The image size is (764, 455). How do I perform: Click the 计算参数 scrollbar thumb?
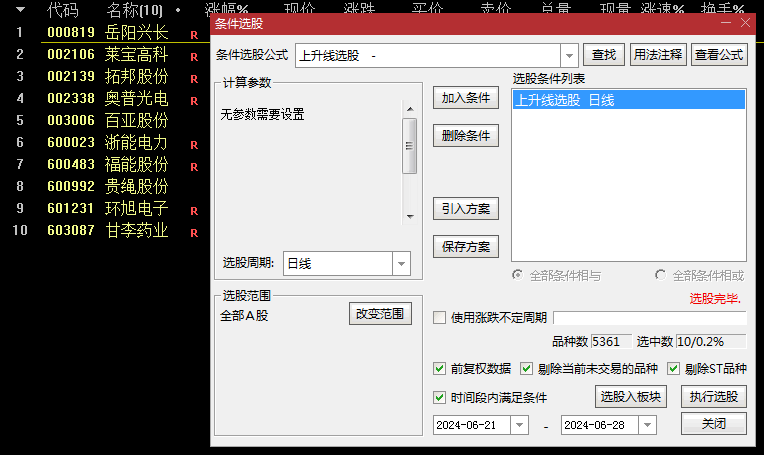pyautogui.click(x=409, y=146)
